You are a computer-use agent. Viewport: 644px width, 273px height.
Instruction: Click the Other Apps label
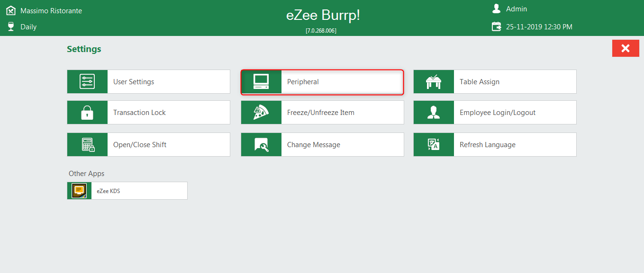86,174
